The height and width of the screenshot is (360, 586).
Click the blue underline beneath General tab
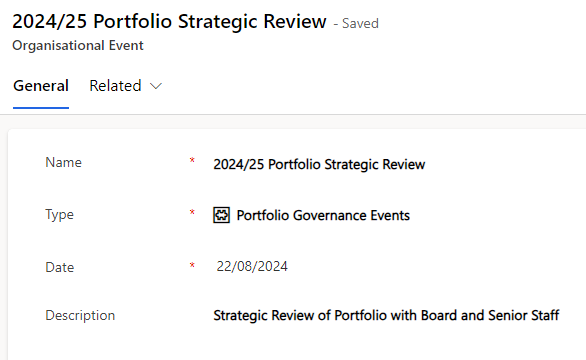(x=41, y=108)
